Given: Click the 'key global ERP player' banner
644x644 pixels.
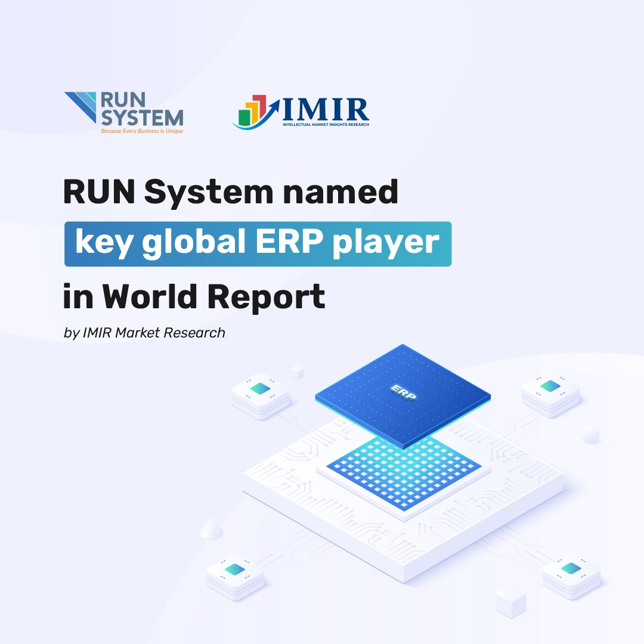Looking at the screenshot, I should tap(258, 244).
